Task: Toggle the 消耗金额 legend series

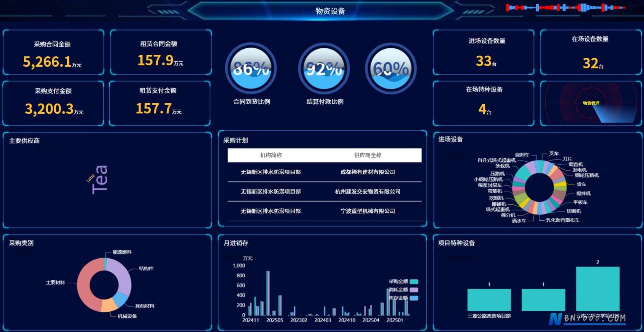Action: (x=403, y=290)
